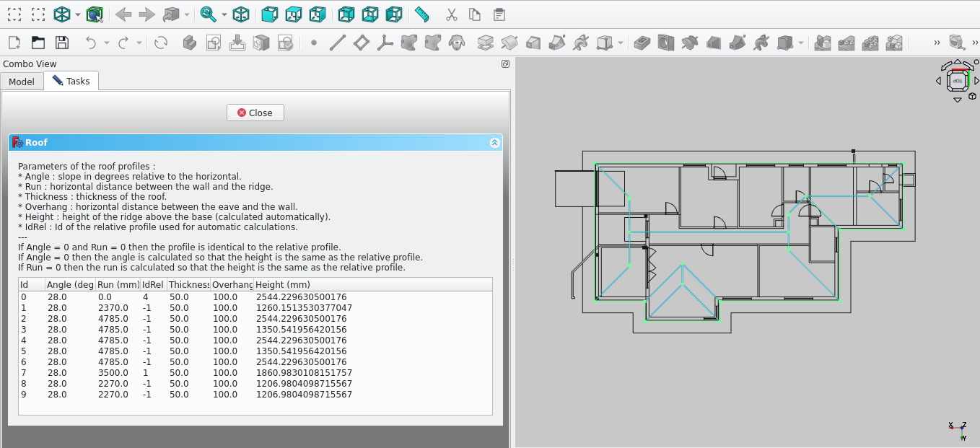Select the Draw line tool
This screenshot has height=448, width=980.
337,43
